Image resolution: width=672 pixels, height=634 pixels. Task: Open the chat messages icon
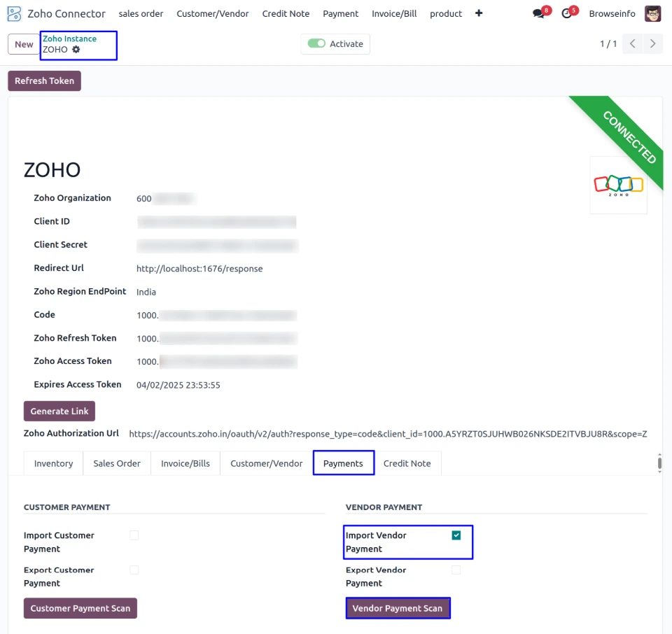(538, 13)
